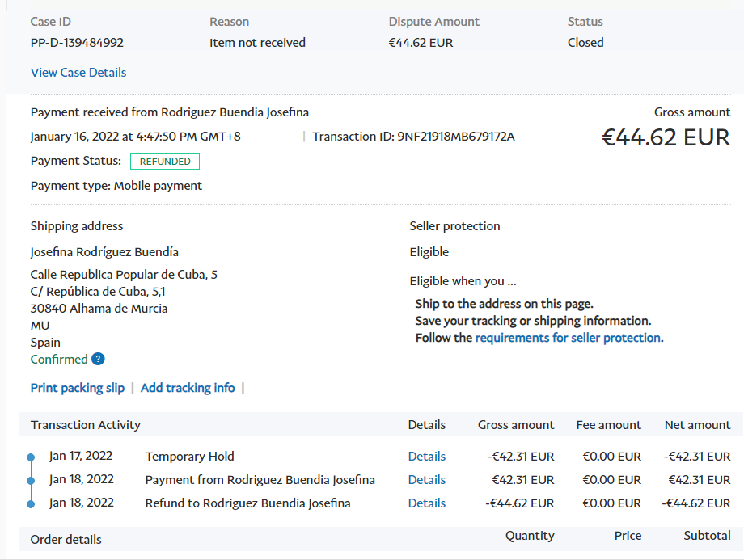Click the timeline dot for the Refund entry
The height and width of the screenshot is (560, 744).
[31, 504]
